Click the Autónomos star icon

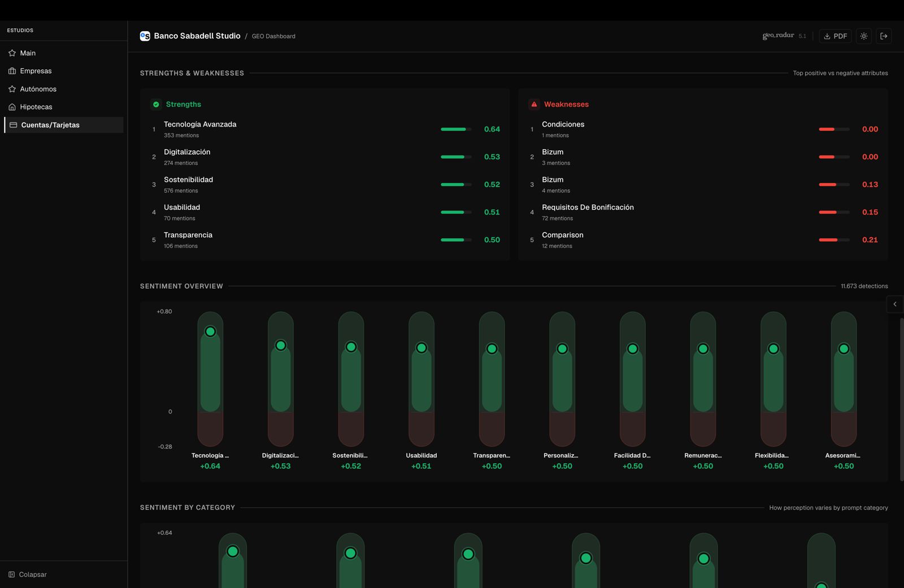coord(12,89)
